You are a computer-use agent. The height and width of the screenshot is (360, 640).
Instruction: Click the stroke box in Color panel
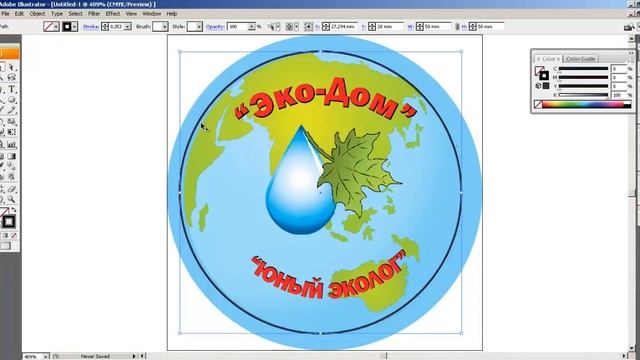pyautogui.click(x=544, y=76)
